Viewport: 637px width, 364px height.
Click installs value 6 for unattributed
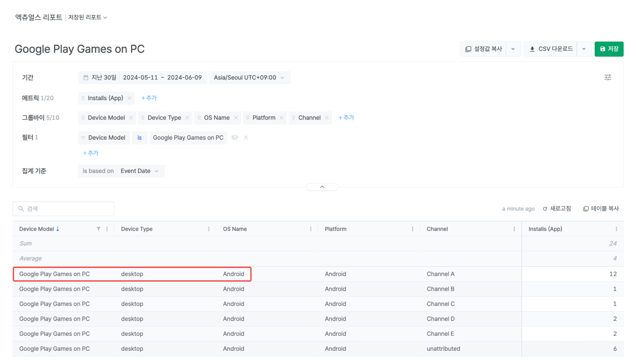coord(615,349)
